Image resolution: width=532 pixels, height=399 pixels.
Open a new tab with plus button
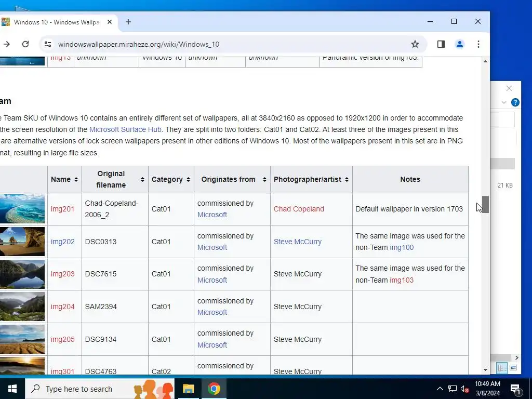click(x=128, y=22)
